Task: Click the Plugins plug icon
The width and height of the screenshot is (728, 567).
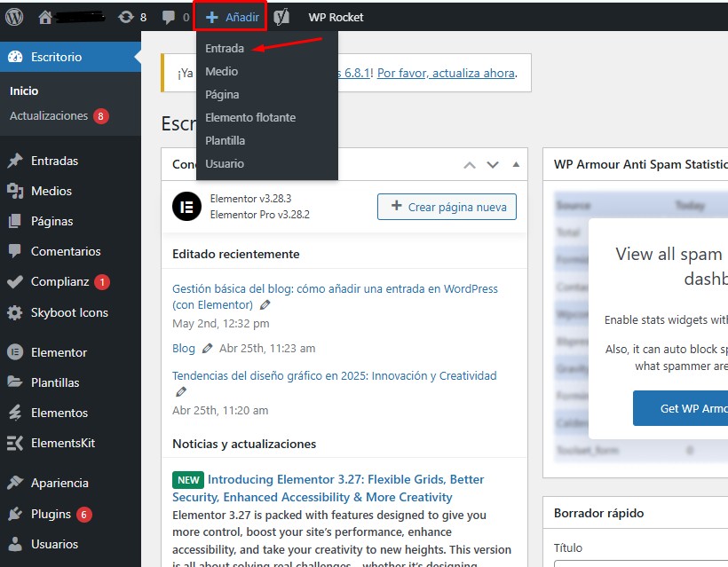Action: 15,514
